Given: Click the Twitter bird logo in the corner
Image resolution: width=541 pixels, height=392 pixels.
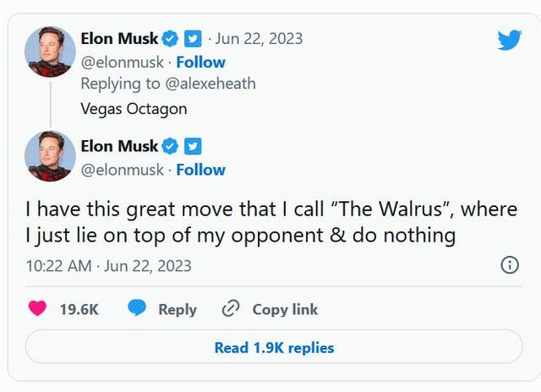Looking at the screenshot, I should coord(509,40).
